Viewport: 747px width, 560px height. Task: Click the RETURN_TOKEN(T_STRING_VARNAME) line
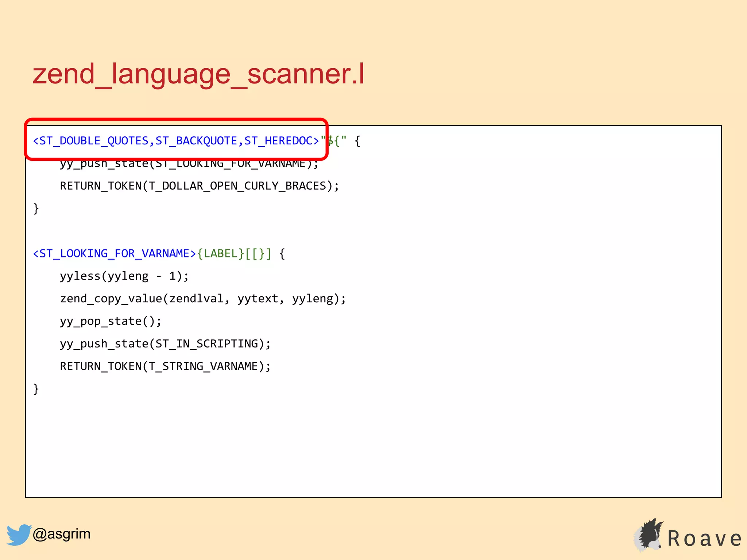(x=165, y=366)
